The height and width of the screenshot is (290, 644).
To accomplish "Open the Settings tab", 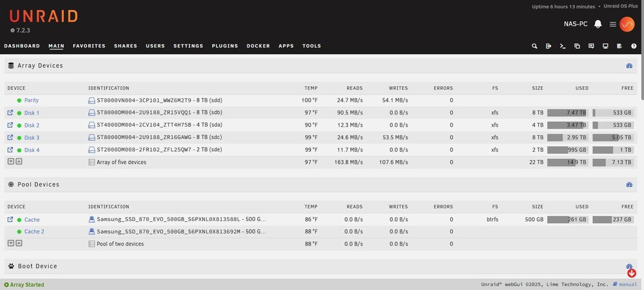I will click(x=188, y=46).
